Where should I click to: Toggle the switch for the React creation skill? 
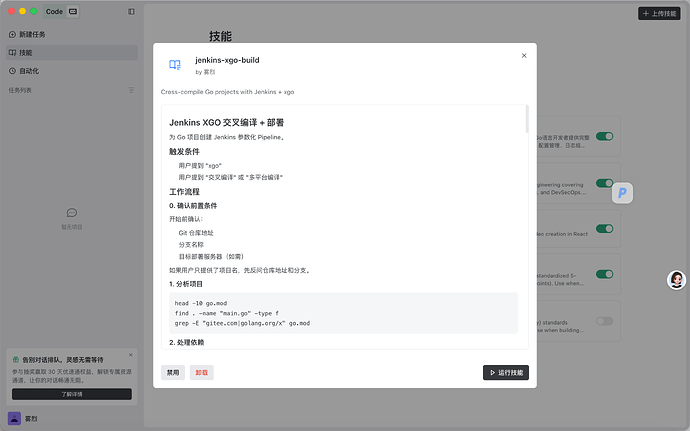click(x=605, y=228)
